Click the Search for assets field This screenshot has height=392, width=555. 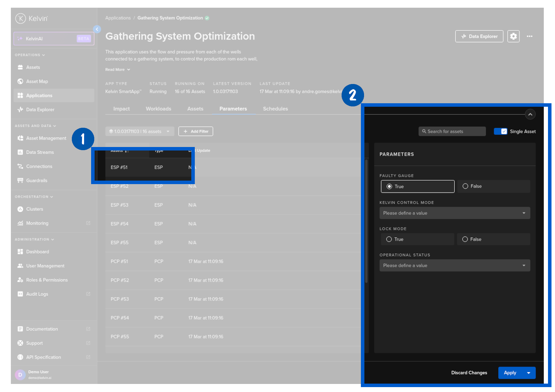coord(452,132)
